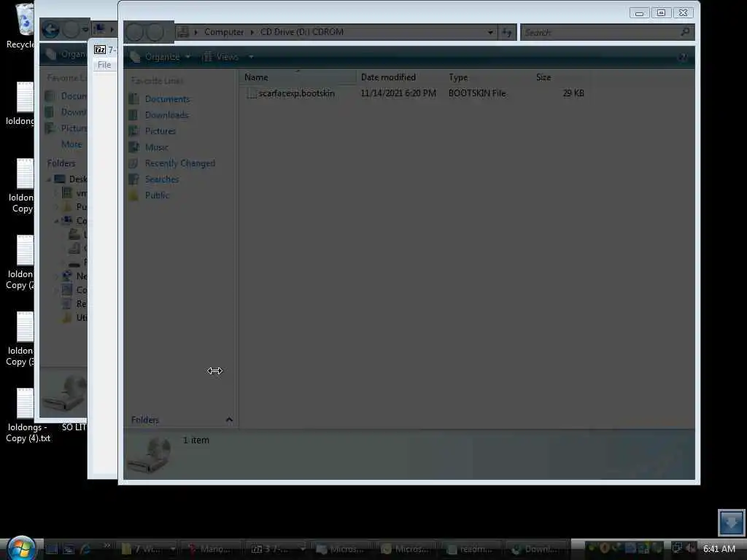This screenshot has width=747, height=560.
Task: Open Recently Changed favorite link
Action: click(180, 163)
